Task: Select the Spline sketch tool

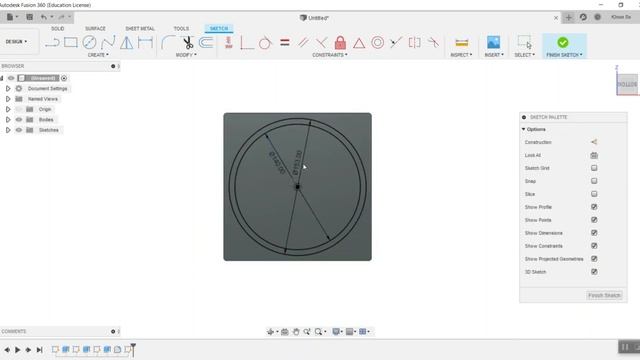Action: [x=108, y=42]
